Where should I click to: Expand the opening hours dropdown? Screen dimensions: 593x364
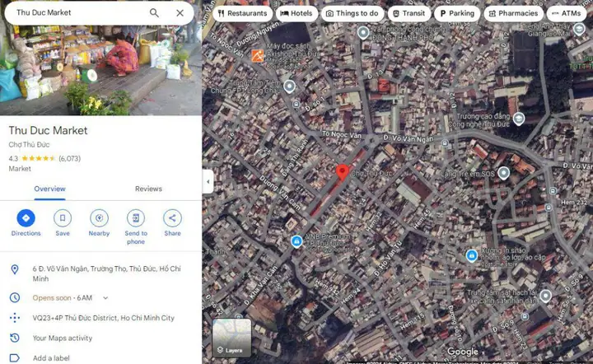pos(105,298)
